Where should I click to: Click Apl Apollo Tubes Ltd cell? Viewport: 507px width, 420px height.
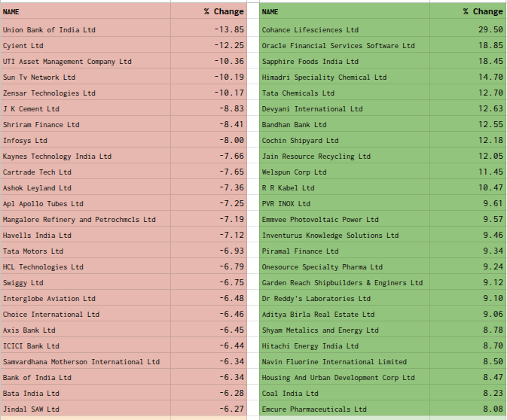[85, 204]
